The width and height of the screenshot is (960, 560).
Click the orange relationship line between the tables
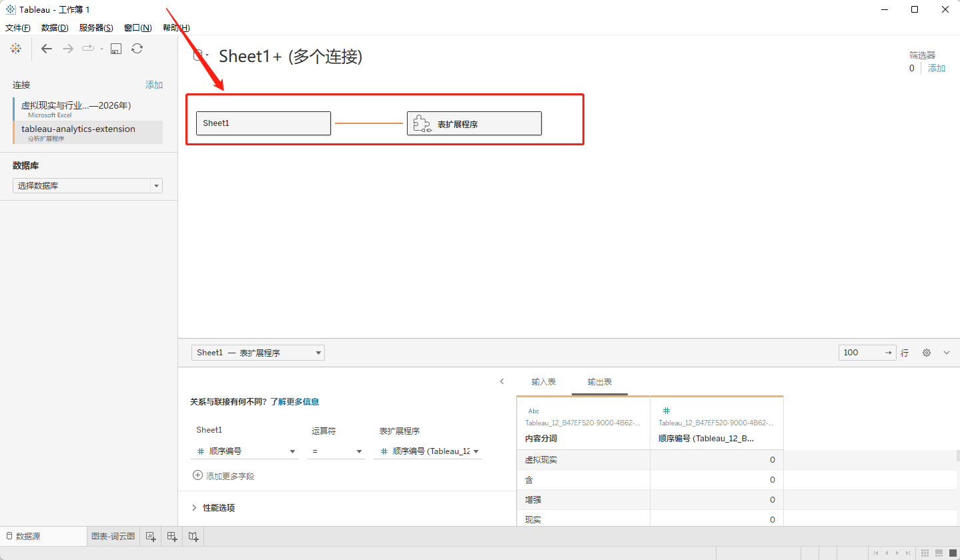(369, 123)
